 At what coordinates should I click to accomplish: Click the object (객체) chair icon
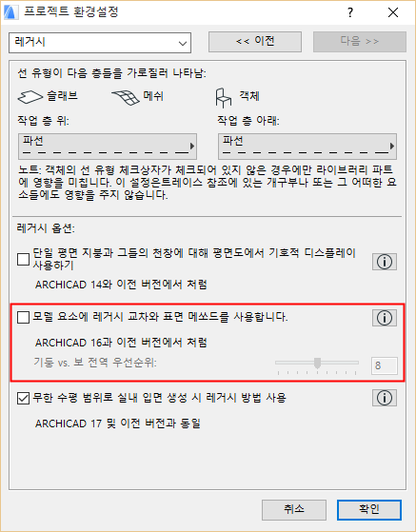[223, 98]
